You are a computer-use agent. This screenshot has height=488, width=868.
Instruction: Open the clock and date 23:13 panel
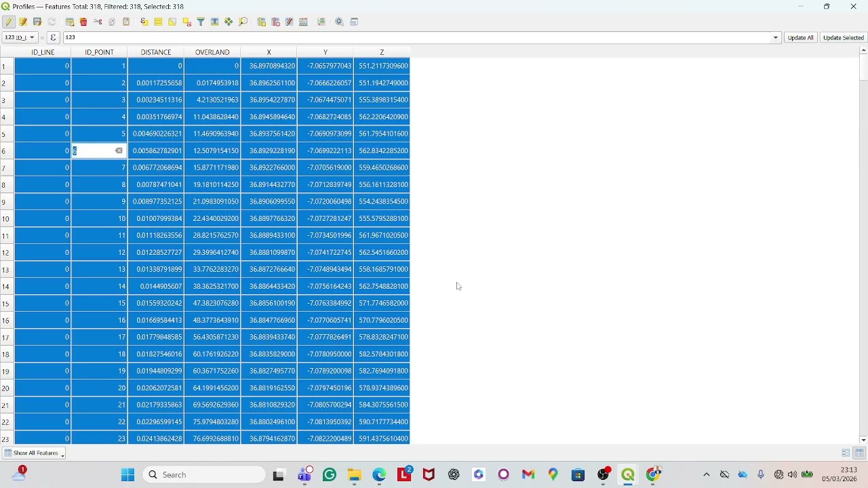point(840,474)
